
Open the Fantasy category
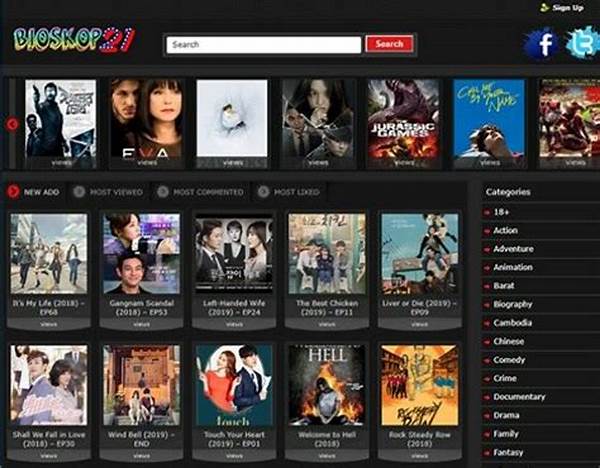(508, 453)
